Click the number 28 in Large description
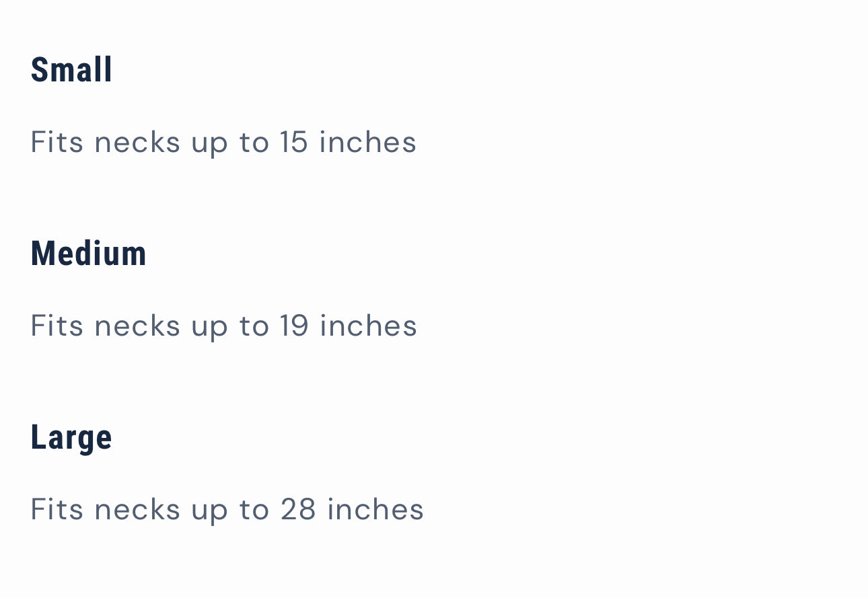Image resolution: width=868 pixels, height=598 pixels. tap(298, 509)
